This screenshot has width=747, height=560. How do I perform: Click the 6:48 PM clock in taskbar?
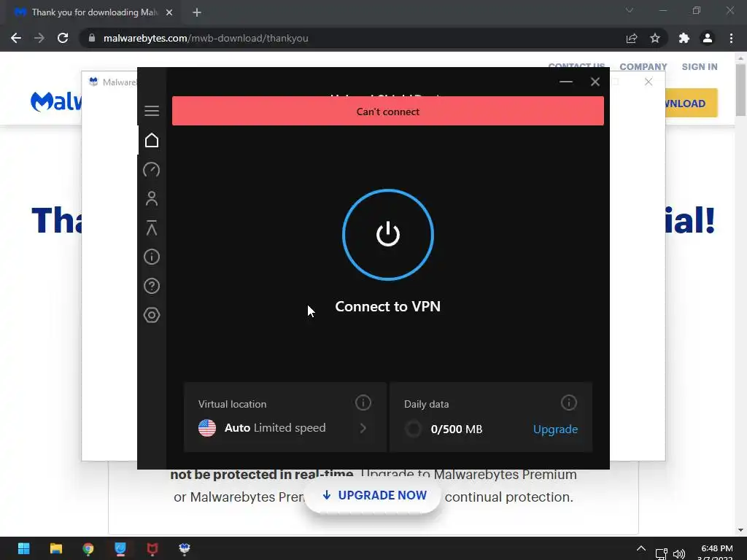(716, 548)
